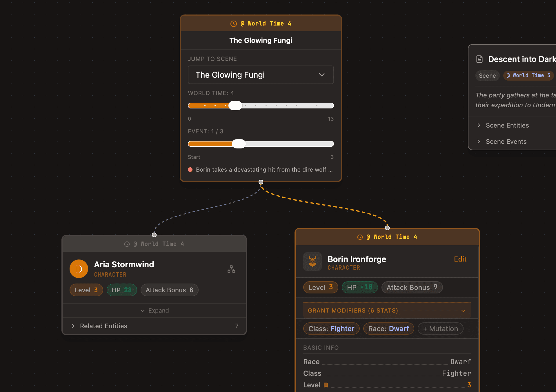
Task: Add a Mutation to Borin
Action: (x=440, y=329)
